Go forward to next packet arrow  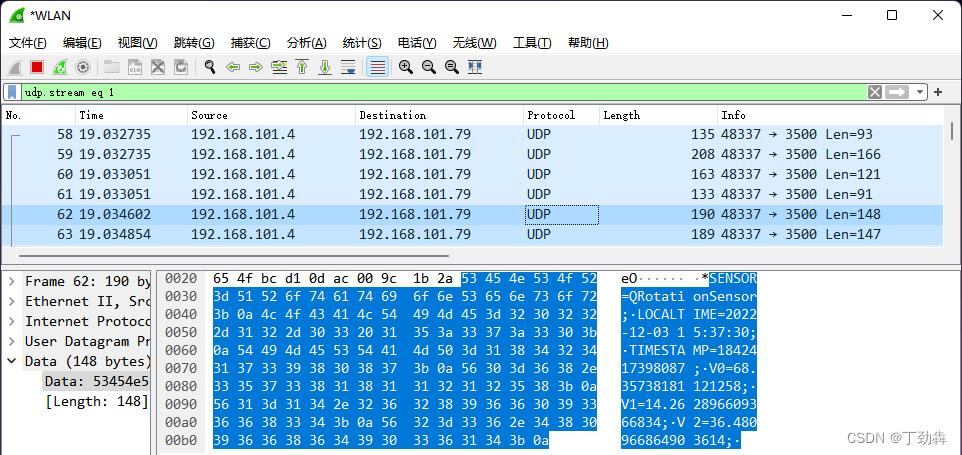tap(256, 67)
